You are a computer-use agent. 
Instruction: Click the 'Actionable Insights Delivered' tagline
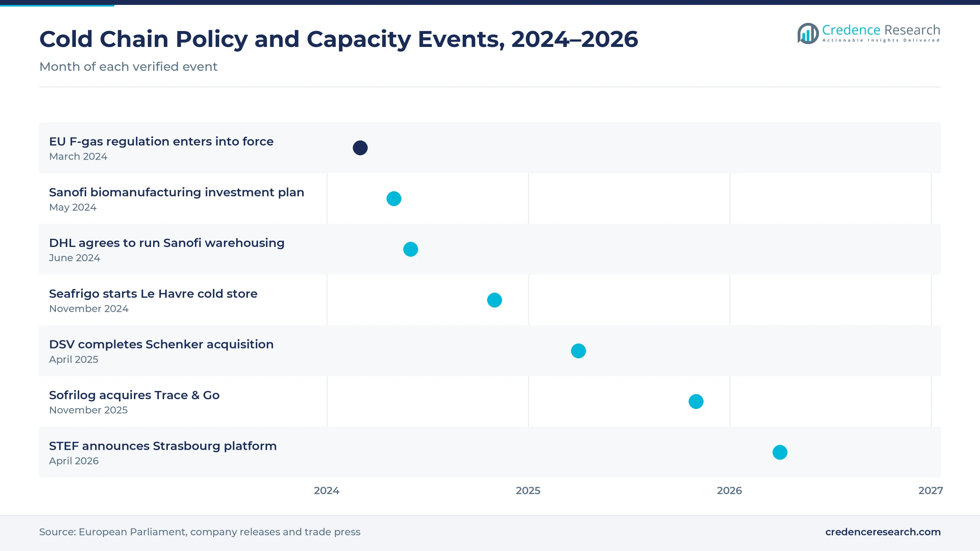point(881,40)
